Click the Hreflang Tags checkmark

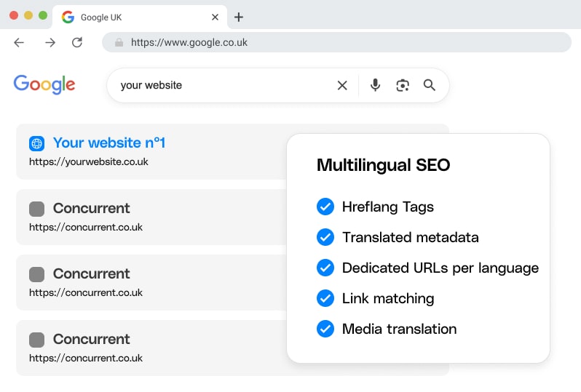pos(325,207)
